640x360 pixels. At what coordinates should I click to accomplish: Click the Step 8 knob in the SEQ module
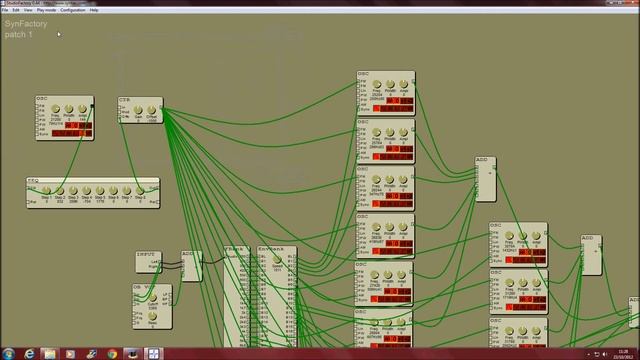coord(140,191)
